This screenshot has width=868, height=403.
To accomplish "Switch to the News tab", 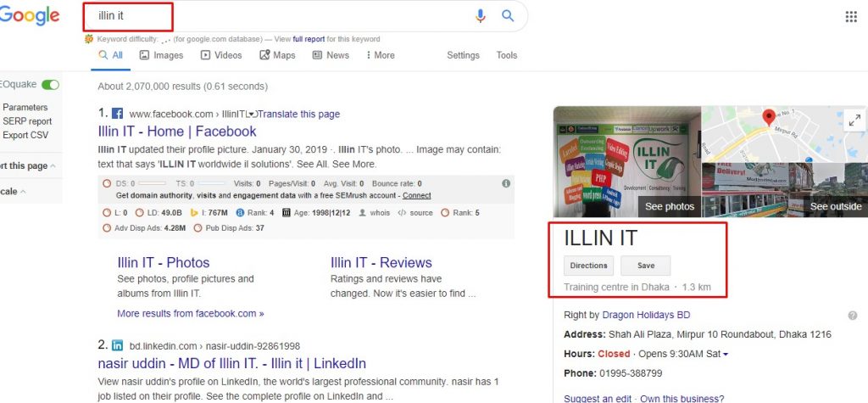I will tap(331, 55).
